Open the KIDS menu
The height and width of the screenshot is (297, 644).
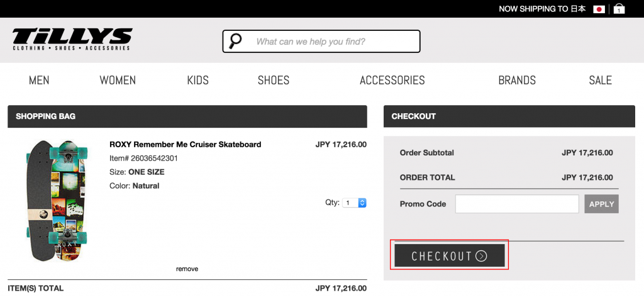[198, 80]
